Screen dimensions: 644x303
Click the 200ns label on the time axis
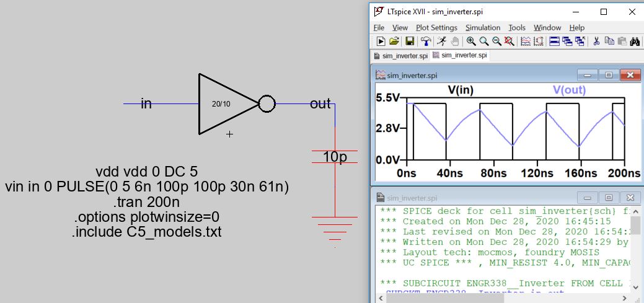point(625,173)
